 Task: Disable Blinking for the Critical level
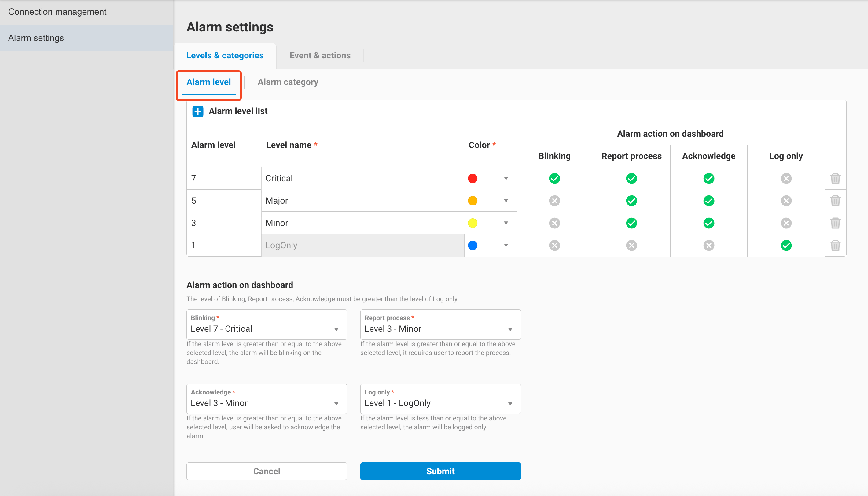[x=554, y=178]
